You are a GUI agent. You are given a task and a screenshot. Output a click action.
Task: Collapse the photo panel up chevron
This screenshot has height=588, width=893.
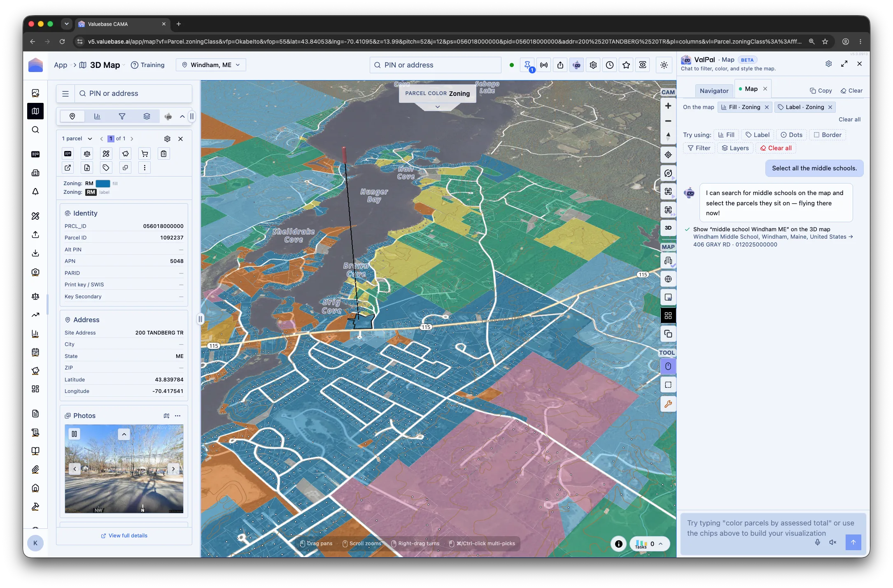124,434
